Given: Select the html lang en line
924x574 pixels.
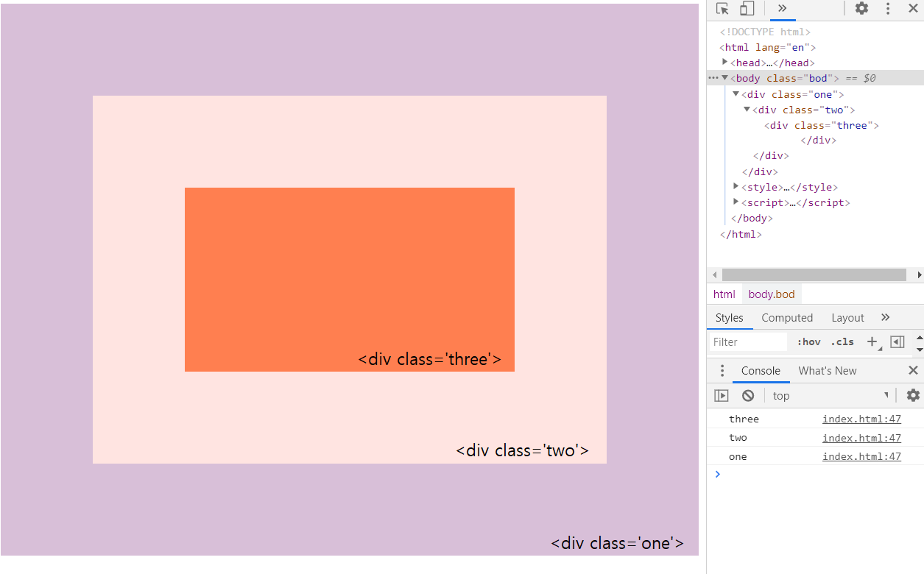Looking at the screenshot, I should 767,47.
